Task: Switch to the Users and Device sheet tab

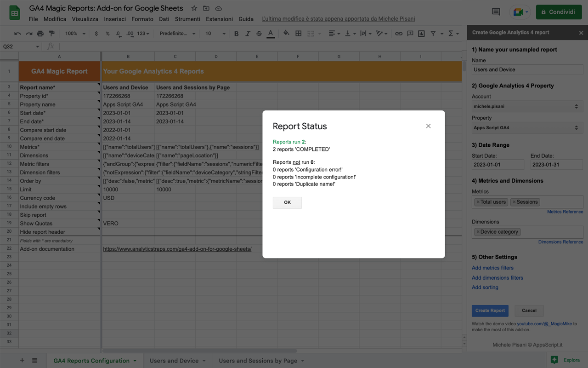Action: pos(174,361)
